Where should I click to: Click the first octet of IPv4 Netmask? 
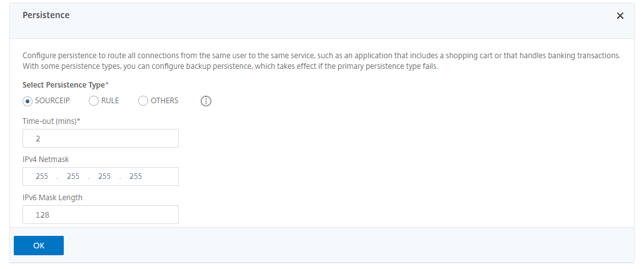click(x=42, y=176)
